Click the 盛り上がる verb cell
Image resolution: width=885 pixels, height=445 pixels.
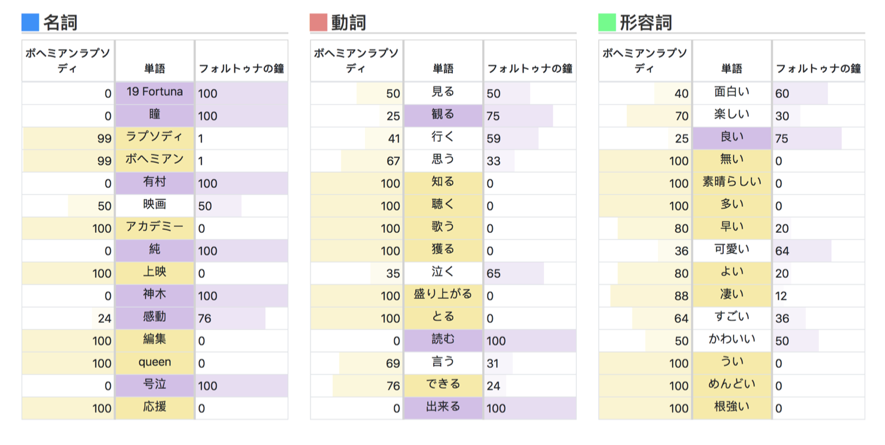pyautogui.click(x=443, y=296)
